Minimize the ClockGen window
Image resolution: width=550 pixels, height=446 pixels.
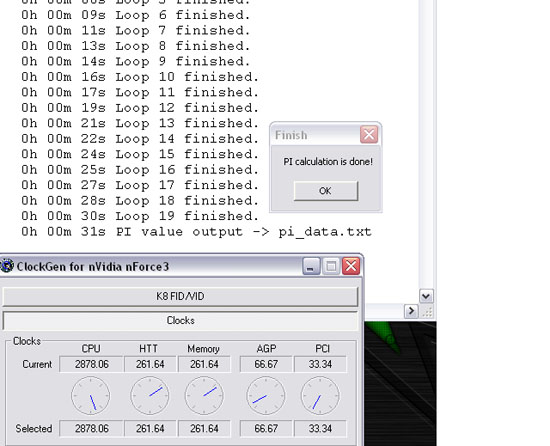point(311,266)
